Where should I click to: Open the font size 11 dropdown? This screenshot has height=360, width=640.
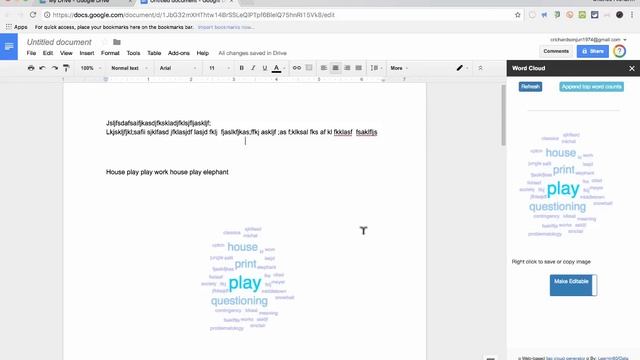point(219,68)
